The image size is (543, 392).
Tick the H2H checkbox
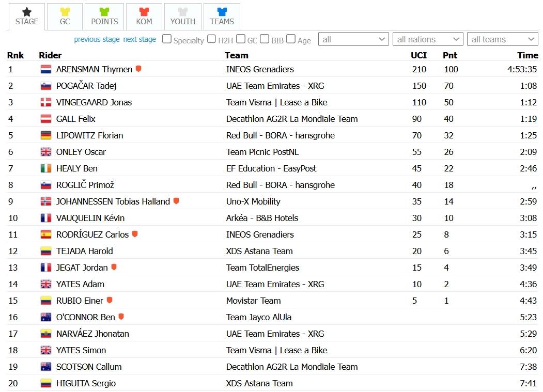coord(212,39)
